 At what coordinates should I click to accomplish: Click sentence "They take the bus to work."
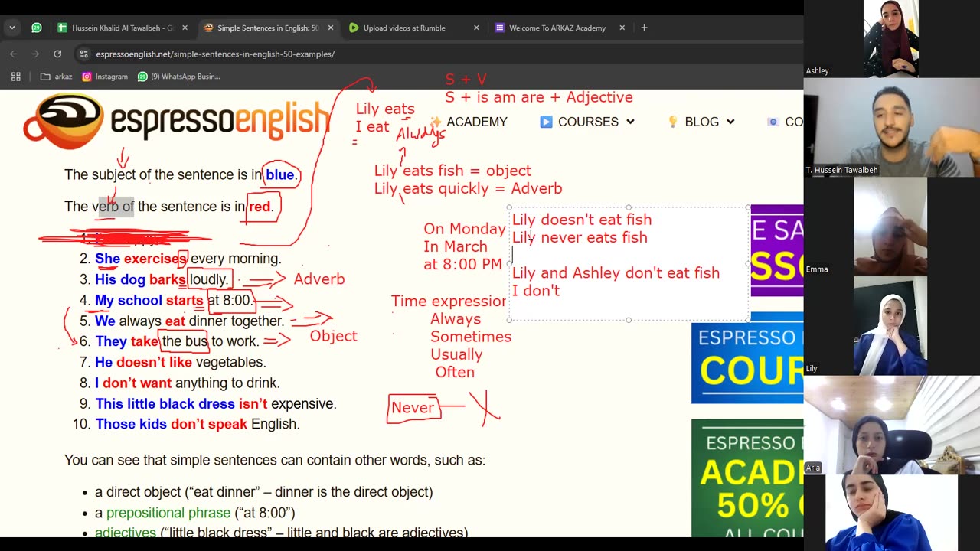click(177, 341)
